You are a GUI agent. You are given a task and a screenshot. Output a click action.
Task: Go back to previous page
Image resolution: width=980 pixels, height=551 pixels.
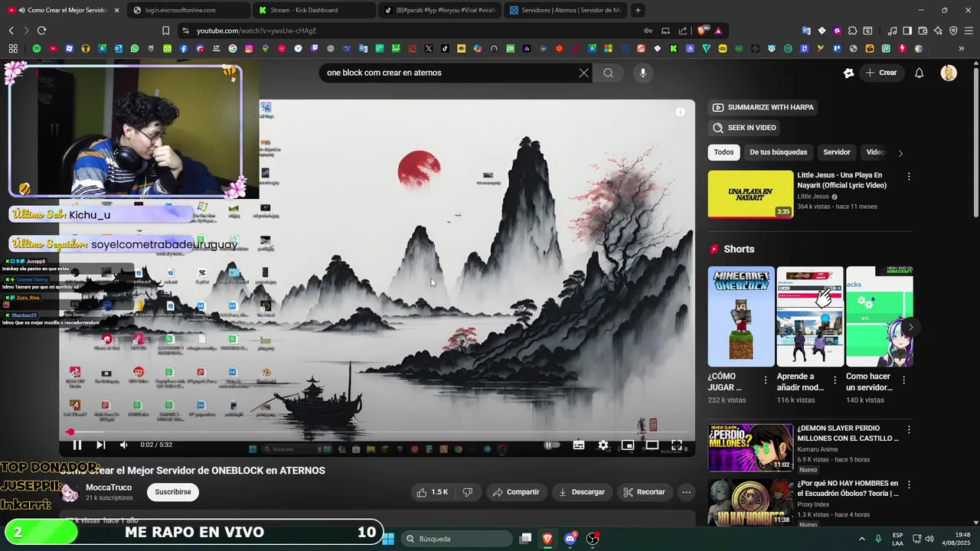coord(11,31)
